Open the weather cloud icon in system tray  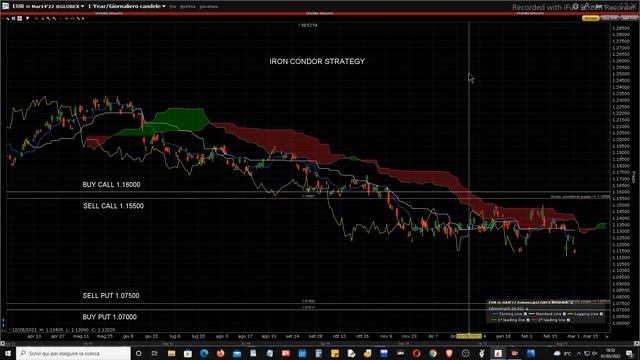coord(557,353)
